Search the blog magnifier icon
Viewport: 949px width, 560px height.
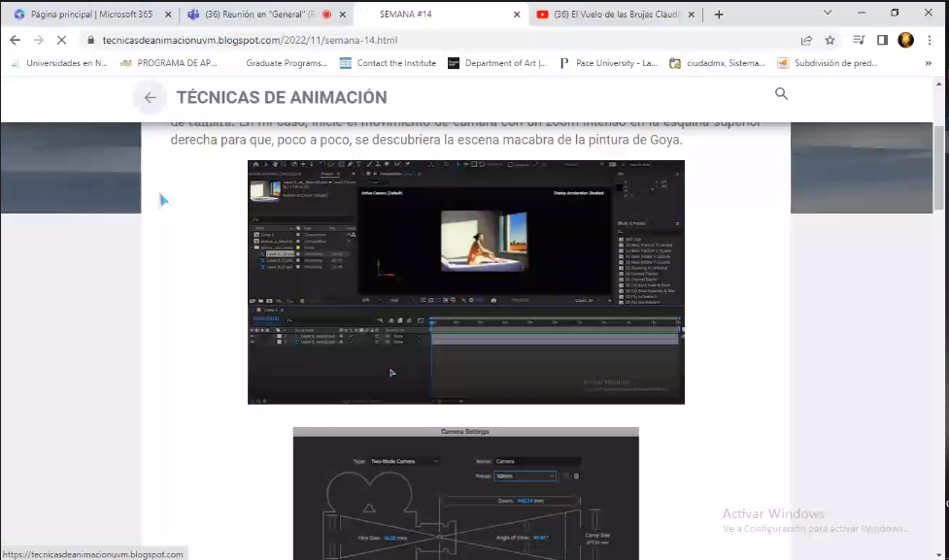click(x=781, y=94)
